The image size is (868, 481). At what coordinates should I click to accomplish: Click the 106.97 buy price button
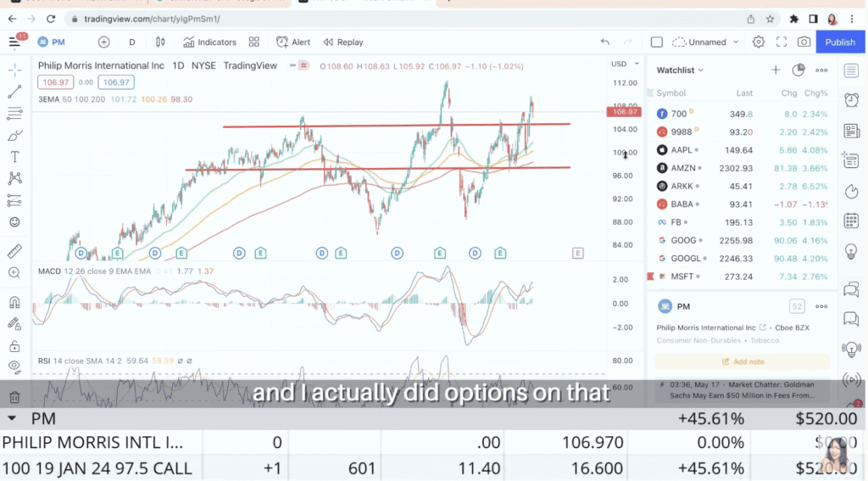coord(115,82)
